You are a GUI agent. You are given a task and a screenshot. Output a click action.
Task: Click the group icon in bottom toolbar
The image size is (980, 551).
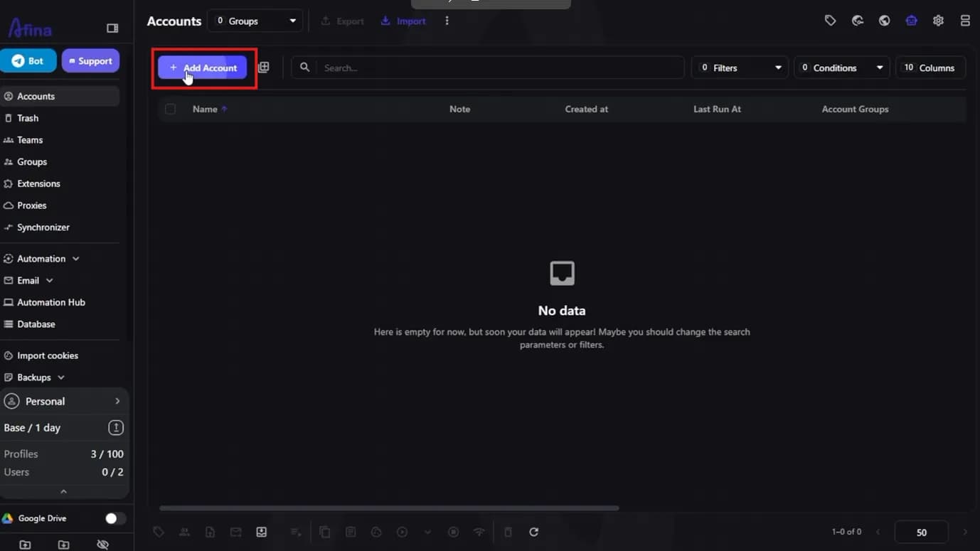pos(184,532)
